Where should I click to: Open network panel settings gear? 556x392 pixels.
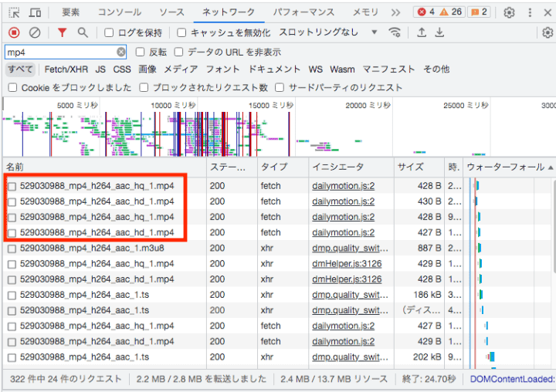pos(548,32)
